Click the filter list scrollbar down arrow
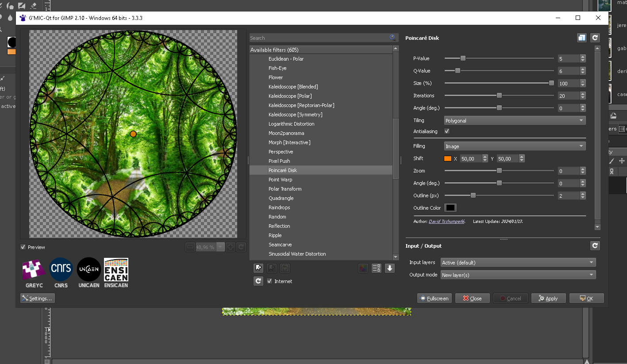 coord(396,257)
